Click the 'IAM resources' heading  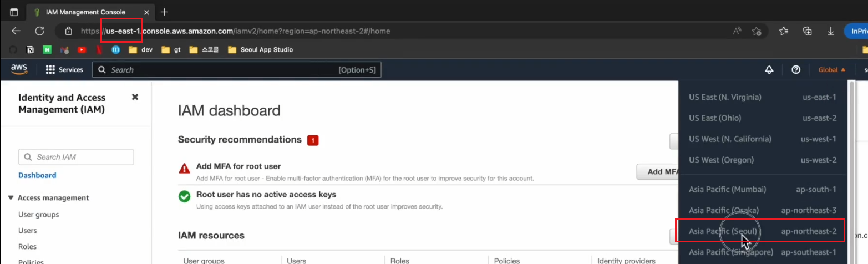click(211, 236)
